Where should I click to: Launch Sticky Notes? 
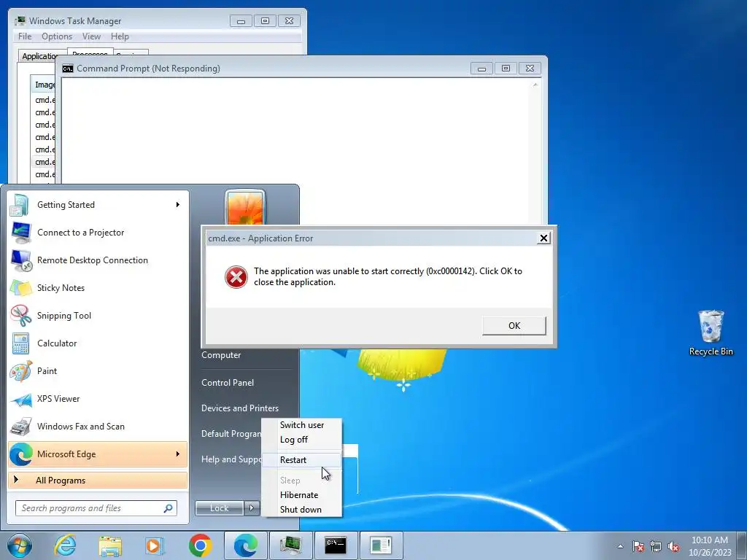(98, 287)
